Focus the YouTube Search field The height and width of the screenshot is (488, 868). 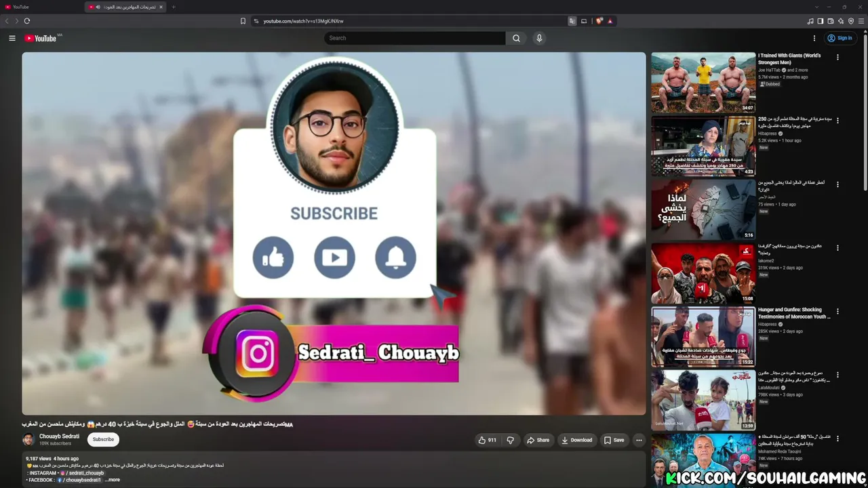[415, 38]
